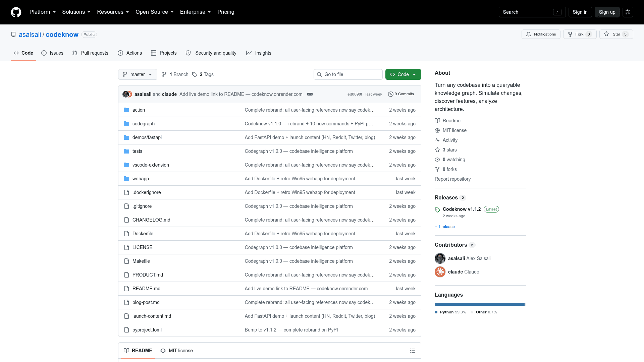Image resolution: width=644 pixels, height=362 pixels.
Task: Open the tests folder icon
Action: point(126,151)
